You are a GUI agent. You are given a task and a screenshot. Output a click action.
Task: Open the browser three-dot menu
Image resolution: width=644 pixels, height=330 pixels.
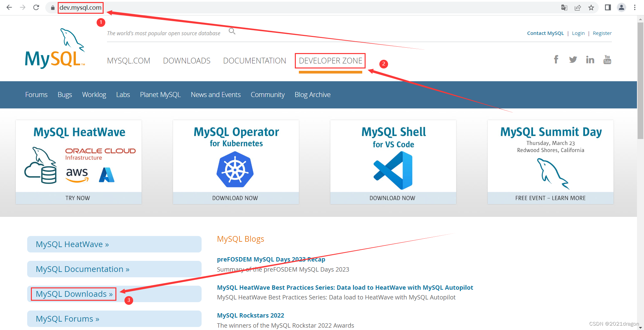635,7
